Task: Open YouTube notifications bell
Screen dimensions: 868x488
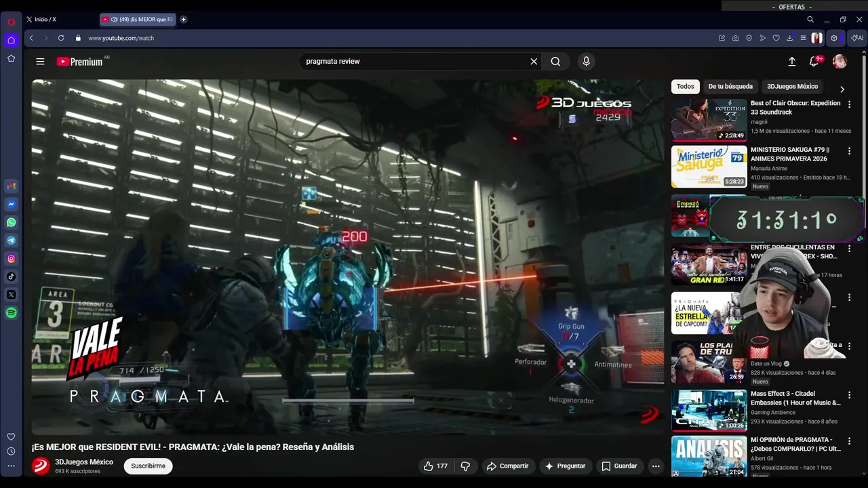Action: pyautogui.click(x=814, y=61)
